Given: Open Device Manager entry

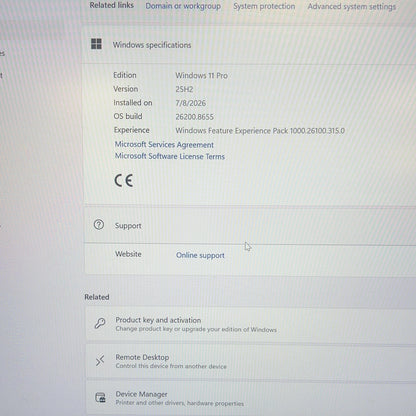Looking at the screenshot, I should point(251,398).
